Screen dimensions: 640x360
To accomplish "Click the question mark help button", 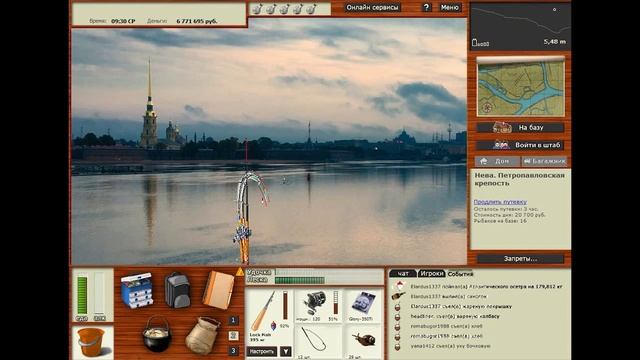I will 426,7.
